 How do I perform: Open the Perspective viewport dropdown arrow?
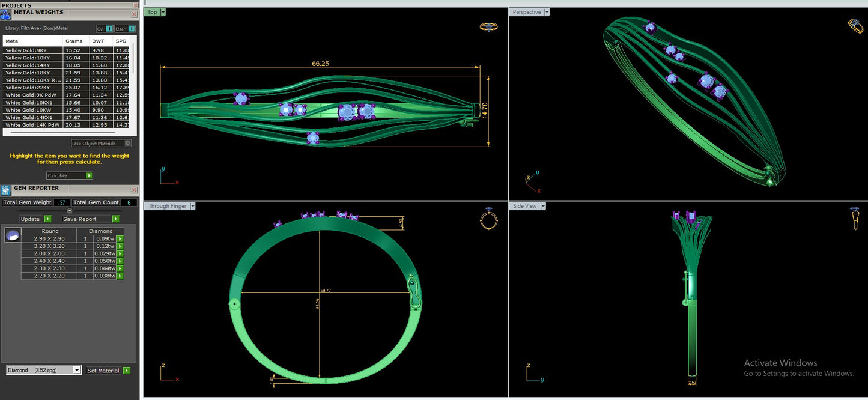547,12
